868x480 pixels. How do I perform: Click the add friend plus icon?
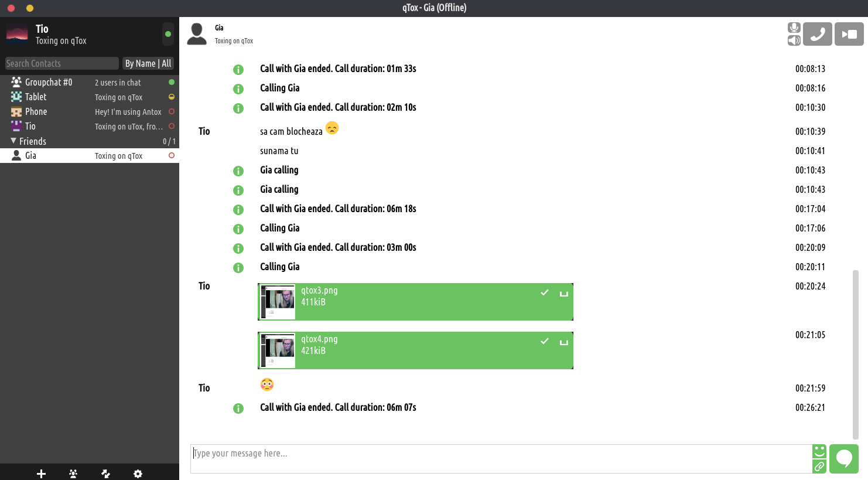[41, 474]
